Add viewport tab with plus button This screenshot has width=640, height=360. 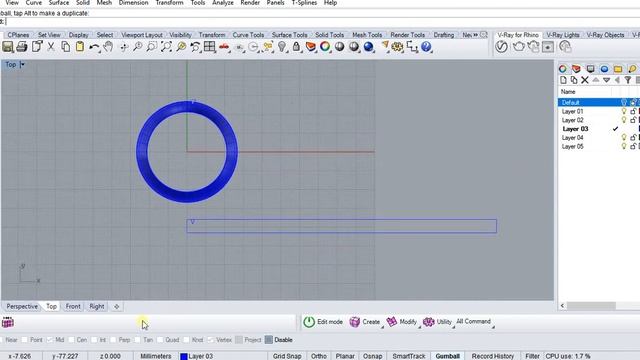(x=117, y=307)
